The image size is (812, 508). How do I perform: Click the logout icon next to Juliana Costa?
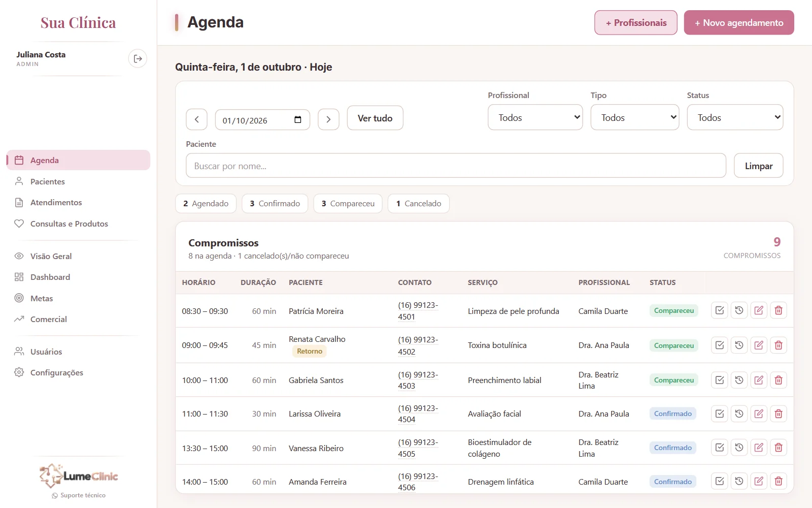coord(138,59)
